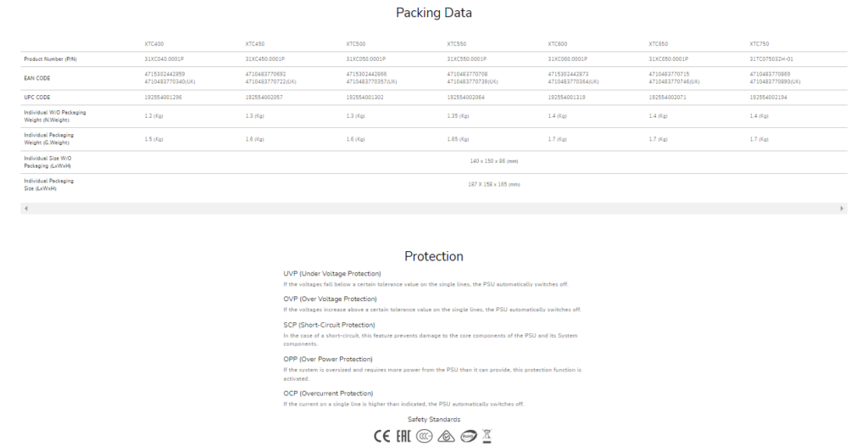Click the RoHS compliance logo
868x447 pixels.
point(467,436)
